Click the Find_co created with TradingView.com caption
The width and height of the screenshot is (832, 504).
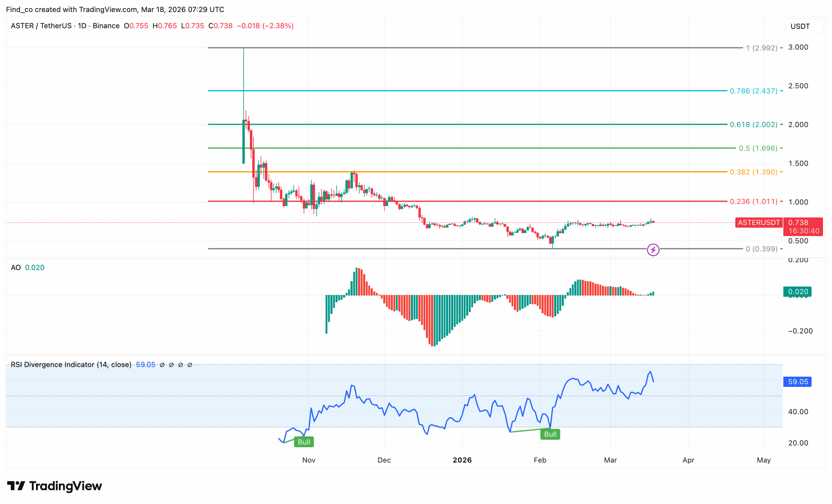coord(115,9)
